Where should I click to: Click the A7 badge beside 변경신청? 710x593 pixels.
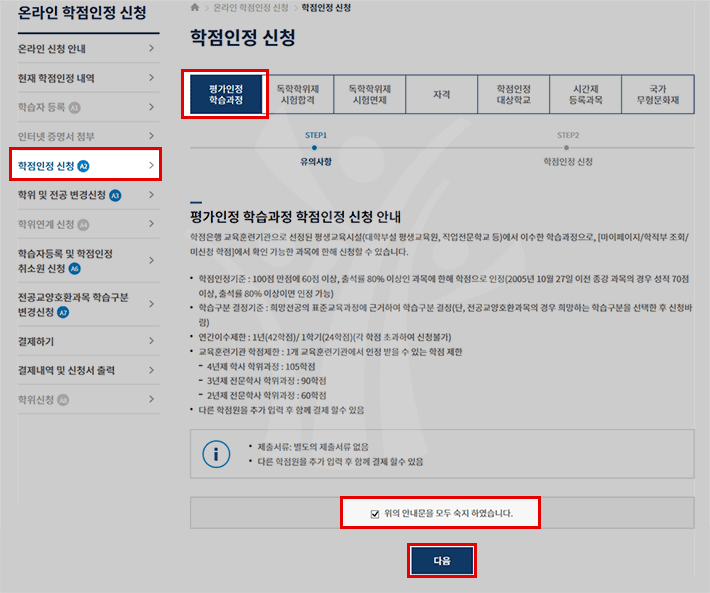pos(63,312)
